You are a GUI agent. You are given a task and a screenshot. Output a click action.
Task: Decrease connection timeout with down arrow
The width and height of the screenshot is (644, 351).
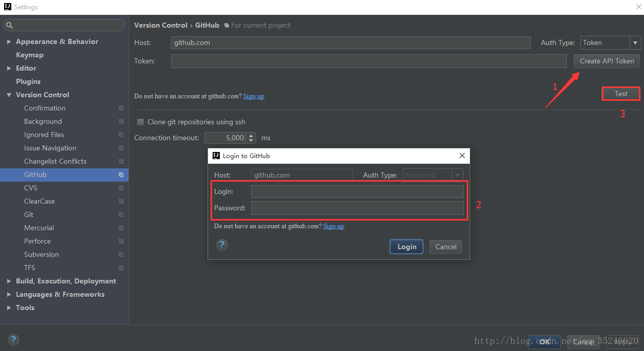point(251,141)
